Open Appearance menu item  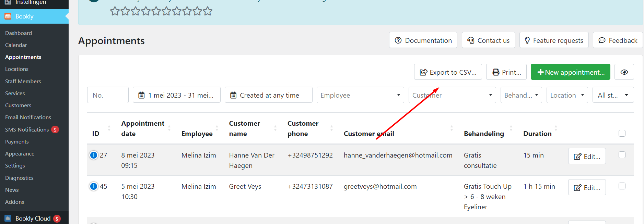point(20,154)
